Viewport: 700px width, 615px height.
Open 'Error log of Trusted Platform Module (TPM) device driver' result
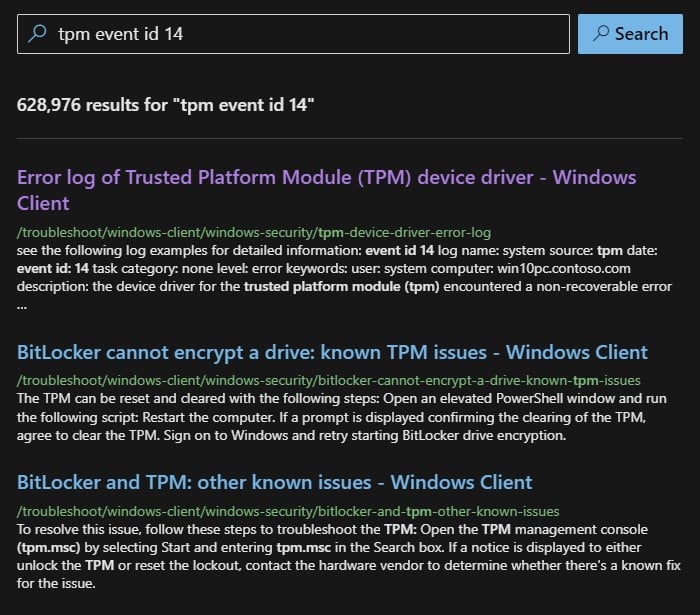tap(326, 190)
